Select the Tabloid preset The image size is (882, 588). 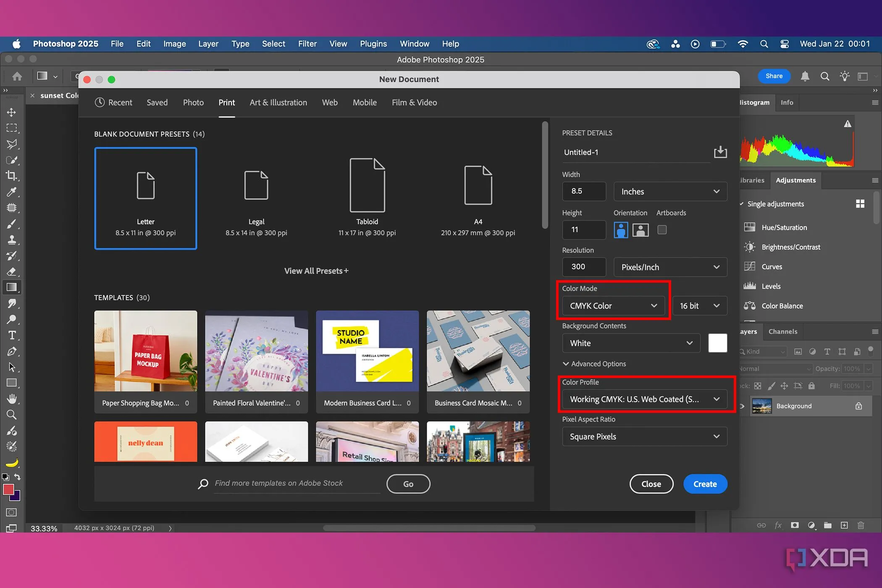click(x=367, y=198)
